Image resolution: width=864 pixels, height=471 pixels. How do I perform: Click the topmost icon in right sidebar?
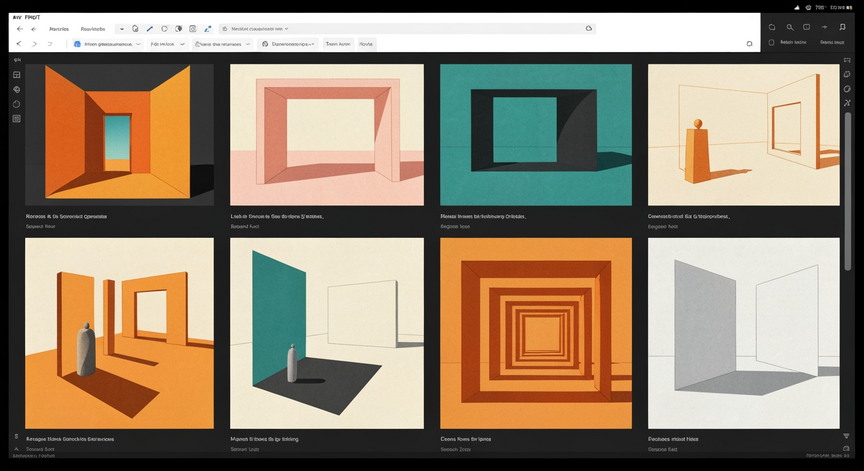pyautogui.click(x=847, y=60)
